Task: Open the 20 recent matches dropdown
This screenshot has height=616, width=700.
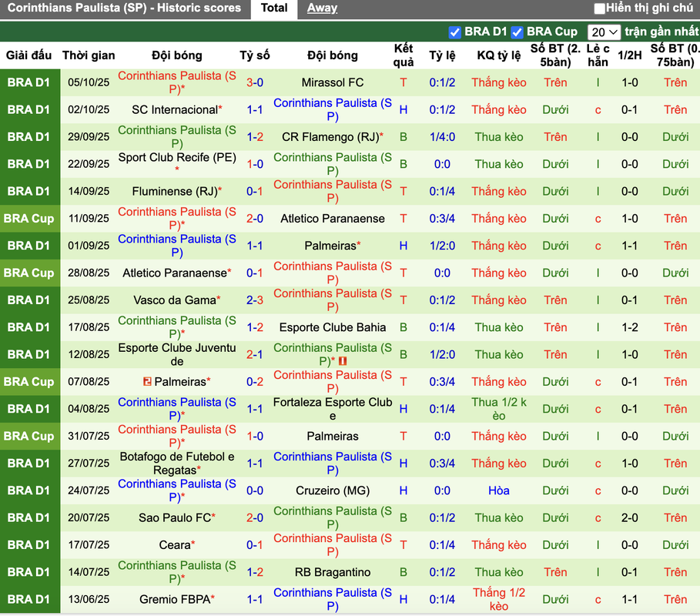Action: (604, 32)
